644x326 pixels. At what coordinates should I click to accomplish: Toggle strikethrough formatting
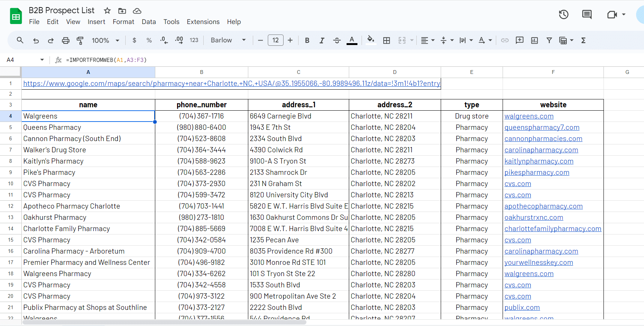(x=337, y=41)
